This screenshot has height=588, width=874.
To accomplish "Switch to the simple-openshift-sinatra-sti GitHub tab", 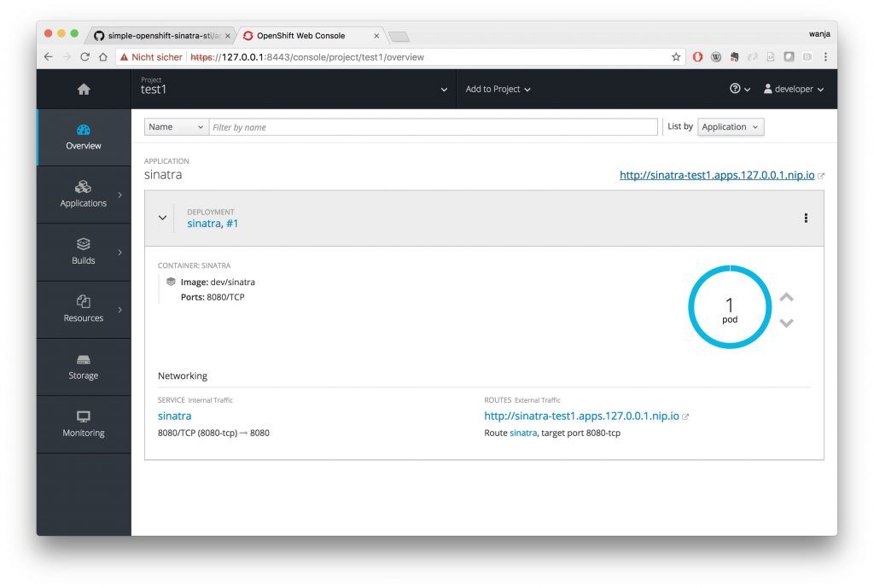I will pos(159,36).
